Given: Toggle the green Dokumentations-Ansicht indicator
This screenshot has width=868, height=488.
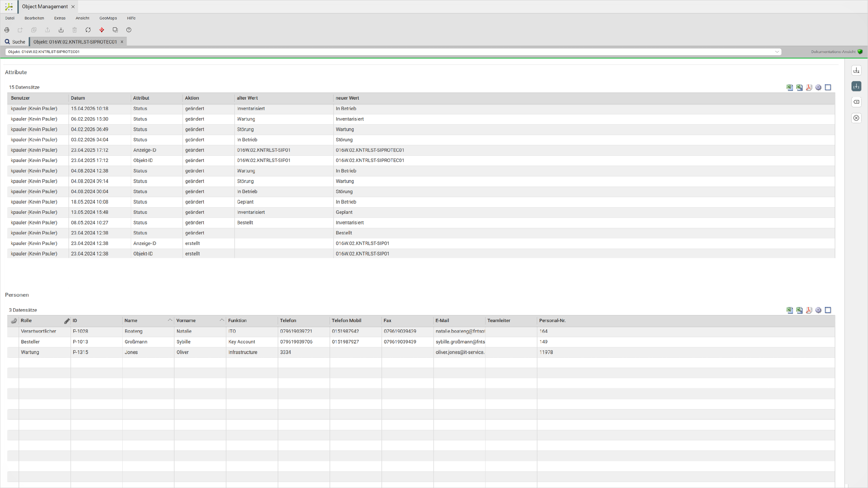Looking at the screenshot, I should pos(860,52).
